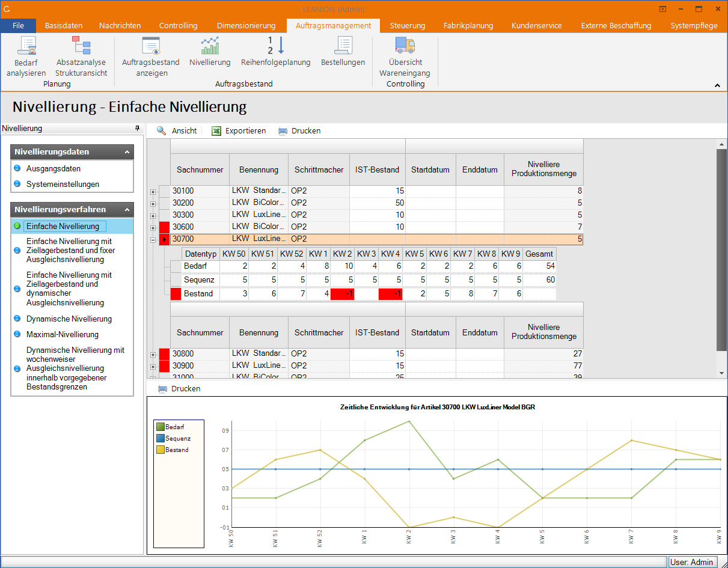Select Einfache Nivellierung mit fixer Ausgleichsnivellierung
The image size is (728, 568).
coord(70,250)
